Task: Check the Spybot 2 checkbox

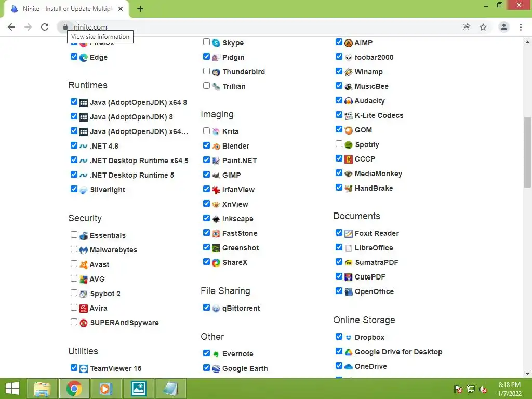Action: point(74,293)
